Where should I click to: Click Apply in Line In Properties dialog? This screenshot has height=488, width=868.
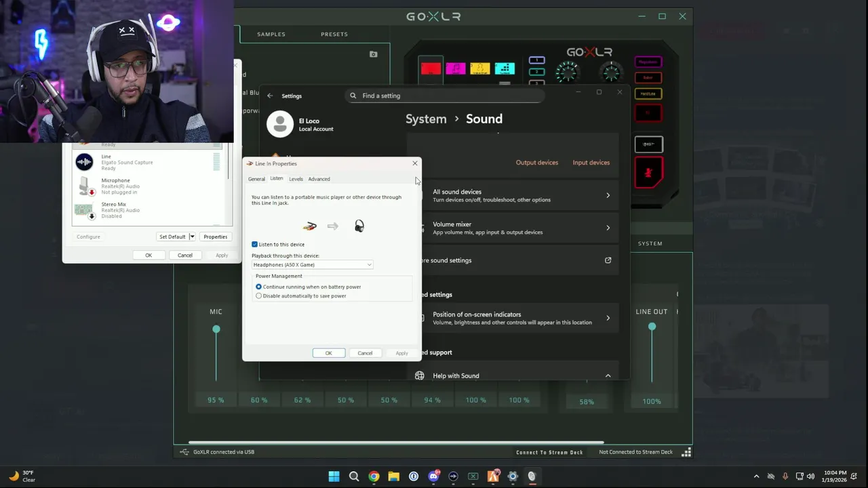[x=401, y=353]
